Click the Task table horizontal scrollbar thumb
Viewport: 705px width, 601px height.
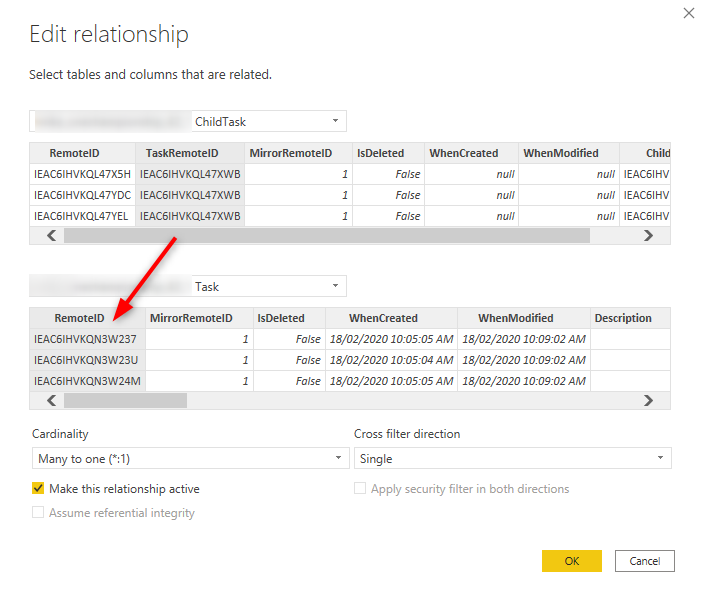125,401
